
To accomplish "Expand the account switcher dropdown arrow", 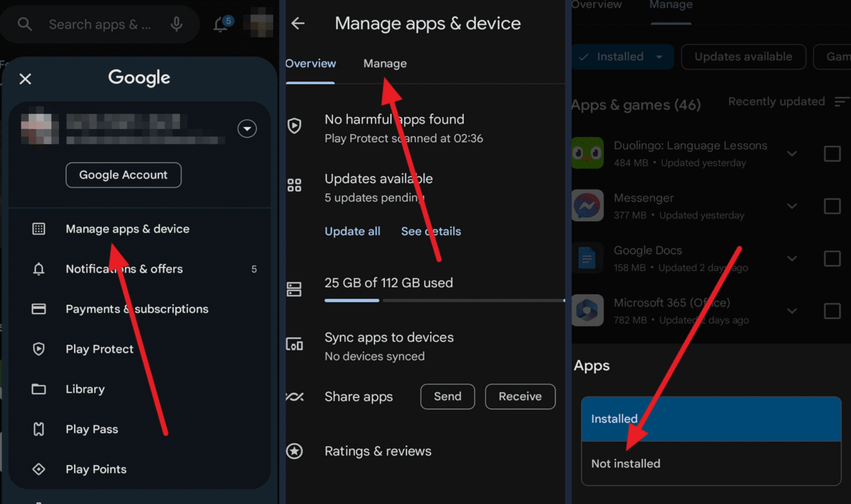I will tap(247, 129).
